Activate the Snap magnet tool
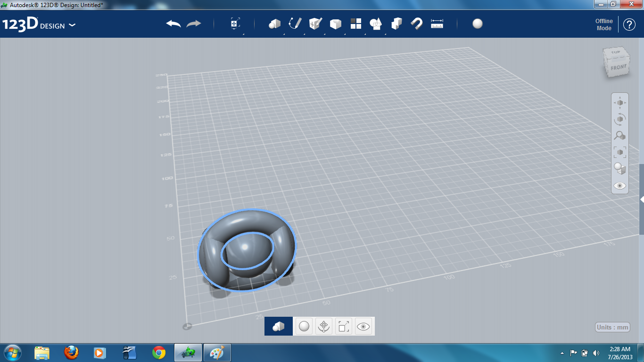The image size is (644, 362). point(417,24)
